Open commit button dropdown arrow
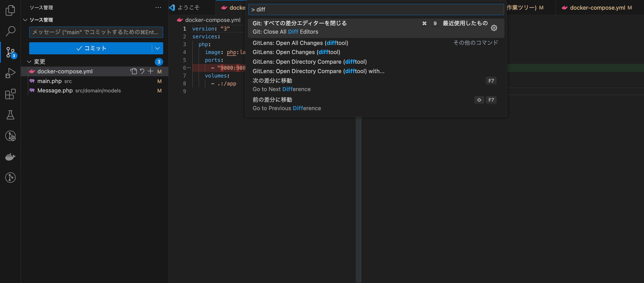Screen dimensions: 644x283 click(157, 48)
